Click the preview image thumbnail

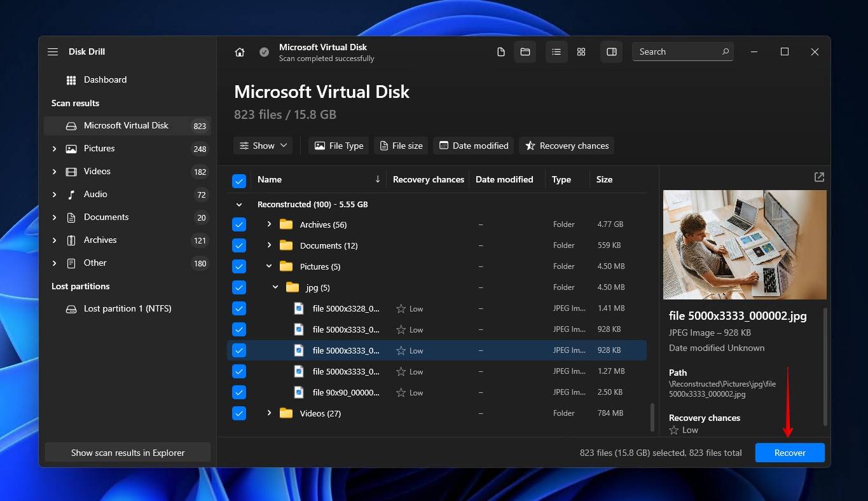click(745, 244)
